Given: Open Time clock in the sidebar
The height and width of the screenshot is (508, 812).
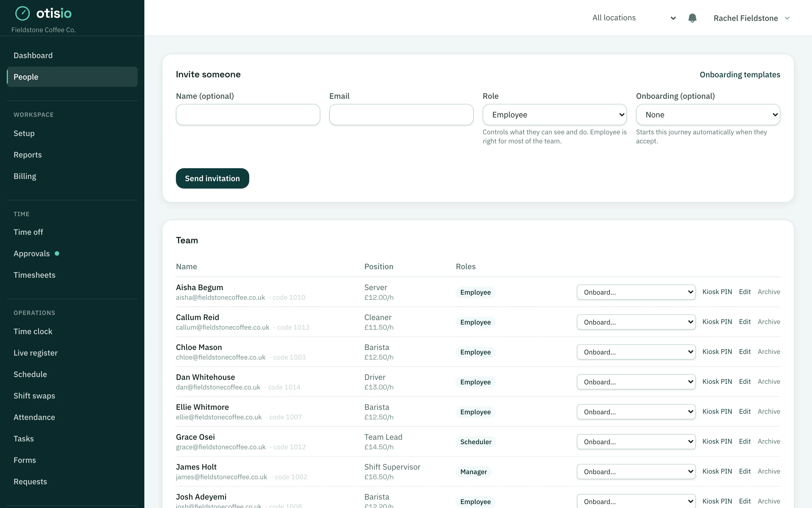Looking at the screenshot, I should pyautogui.click(x=72, y=331).
